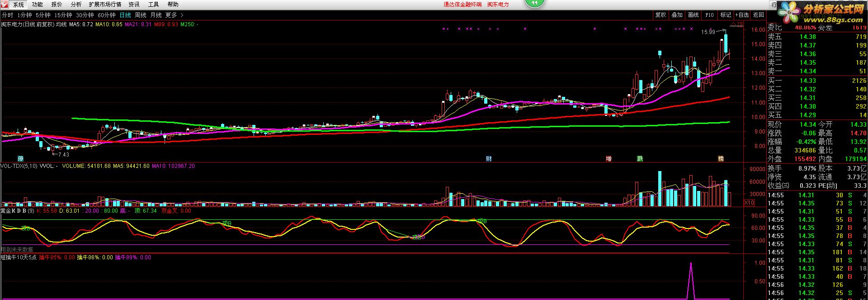Image resolution: width=868 pixels, height=300 pixels.
Task: Open the 工具 menu
Action: pos(153,5)
